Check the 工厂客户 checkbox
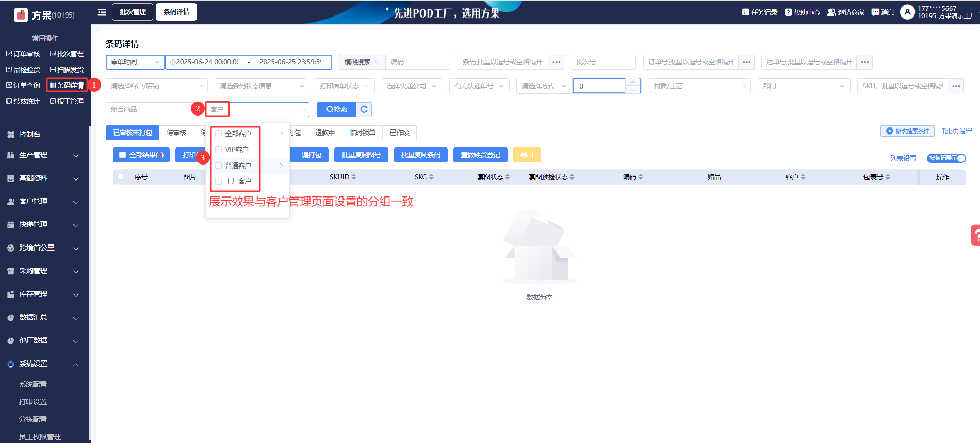Screen dimensions: 980x443 219,181
